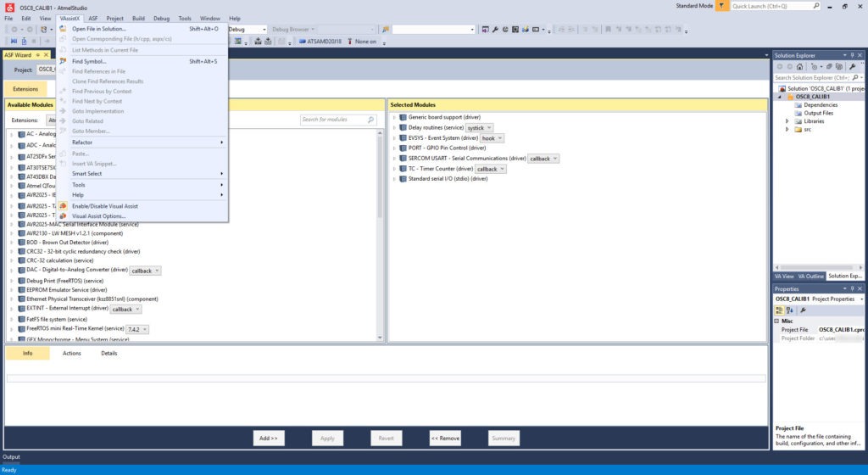Click the notifications filter flag icon

(x=721, y=6)
